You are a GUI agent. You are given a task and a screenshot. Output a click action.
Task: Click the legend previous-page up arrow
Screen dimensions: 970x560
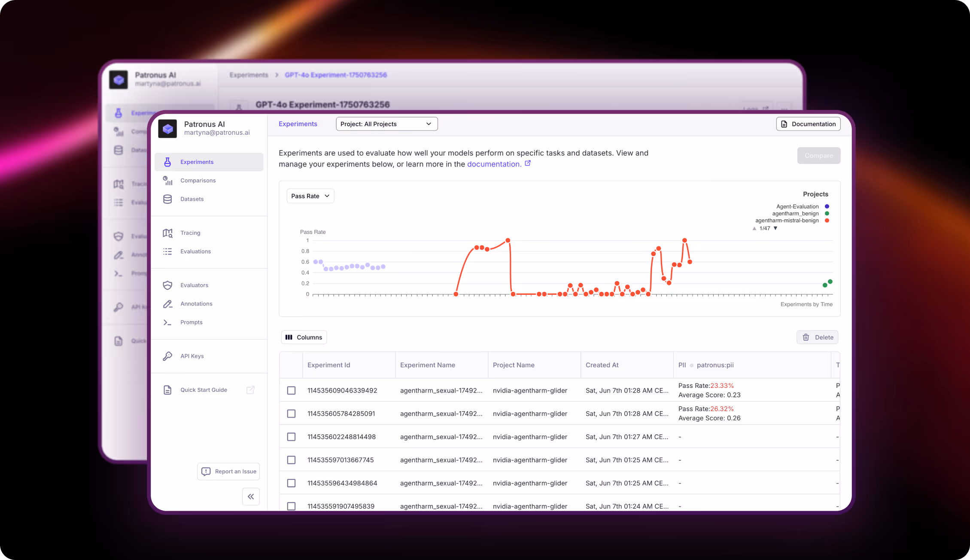754,228
